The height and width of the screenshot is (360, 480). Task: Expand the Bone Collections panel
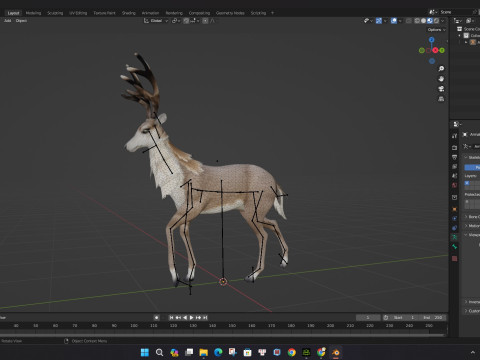click(466, 217)
